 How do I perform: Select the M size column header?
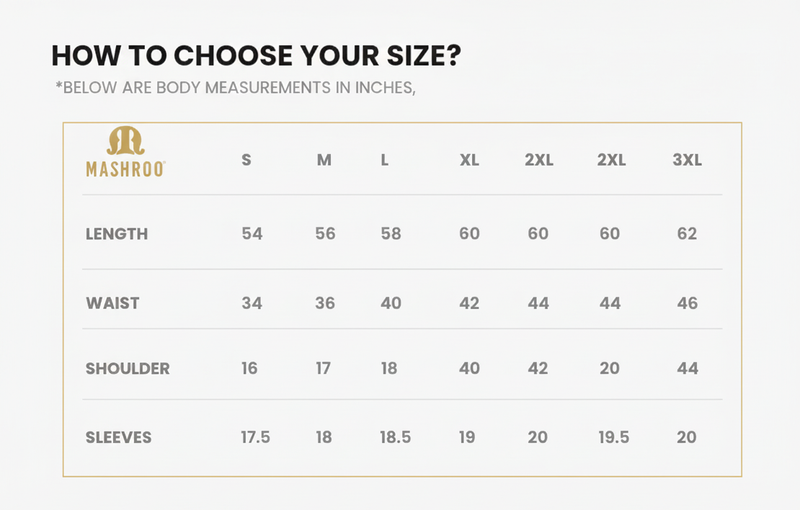[324, 160]
